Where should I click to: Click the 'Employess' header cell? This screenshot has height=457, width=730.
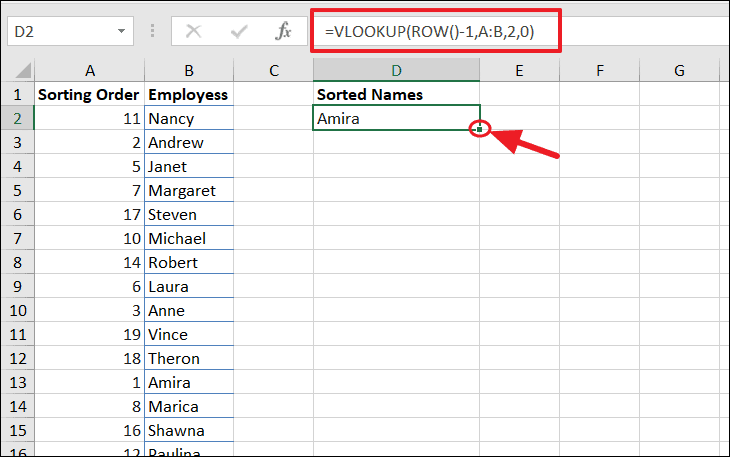click(x=189, y=94)
